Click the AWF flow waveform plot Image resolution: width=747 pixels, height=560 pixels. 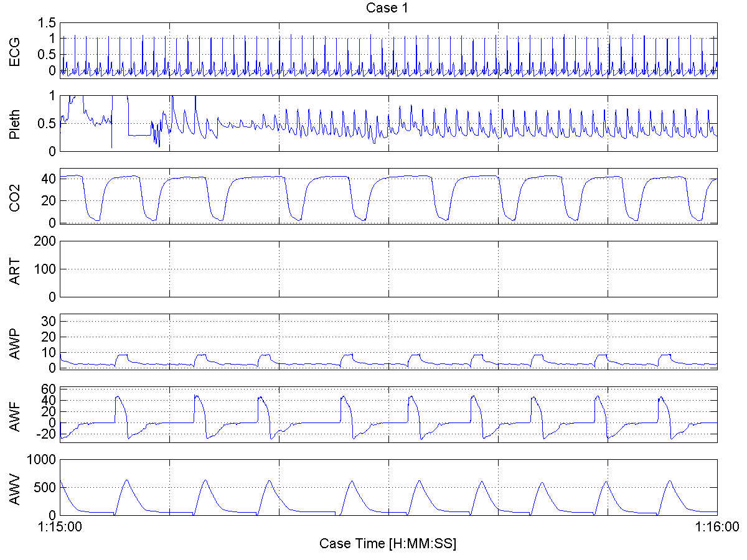(x=388, y=414)
